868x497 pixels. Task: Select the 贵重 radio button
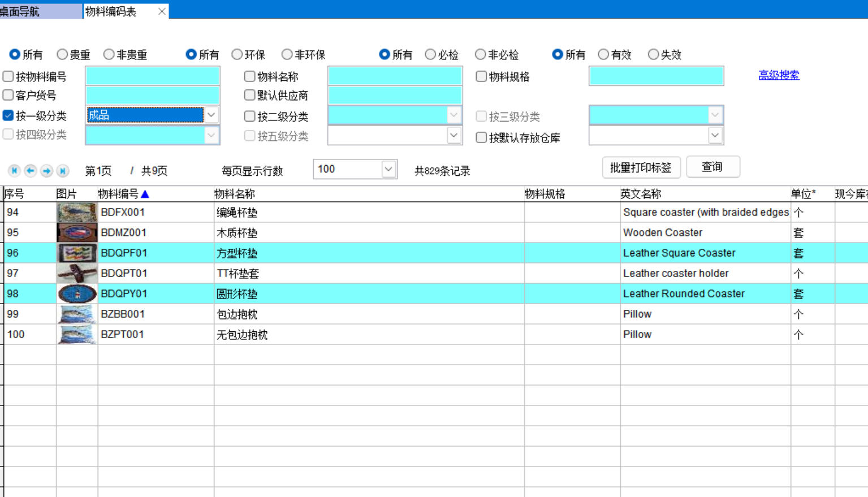(62, 54)
